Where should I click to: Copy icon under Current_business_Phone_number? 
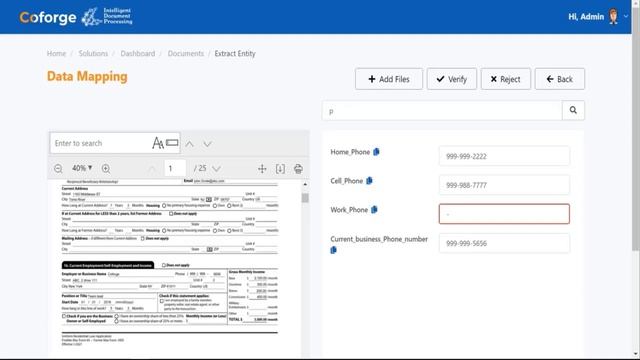click(333, 250)
